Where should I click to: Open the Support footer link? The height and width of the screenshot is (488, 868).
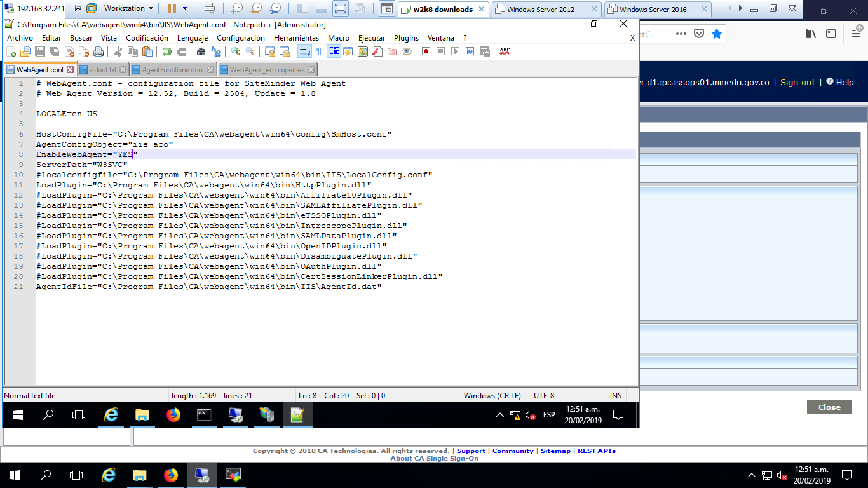coord(471,451)
